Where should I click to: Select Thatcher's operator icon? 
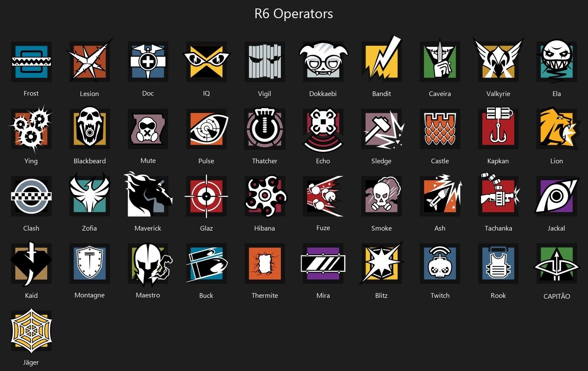tap(265, 129)
